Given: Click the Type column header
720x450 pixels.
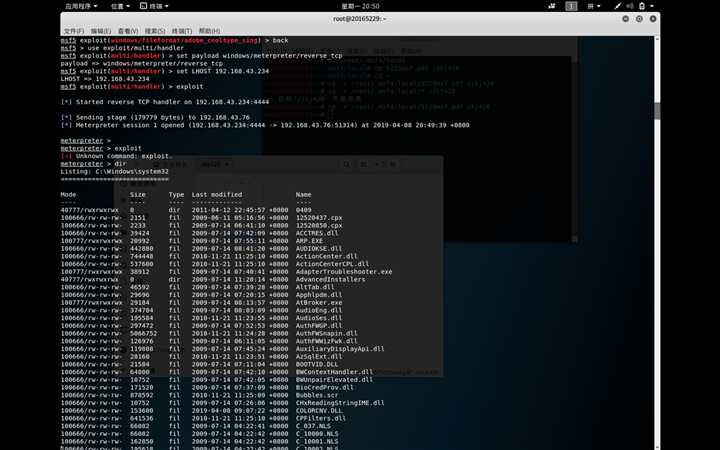Looking at the screenshot, I should 176,195.
